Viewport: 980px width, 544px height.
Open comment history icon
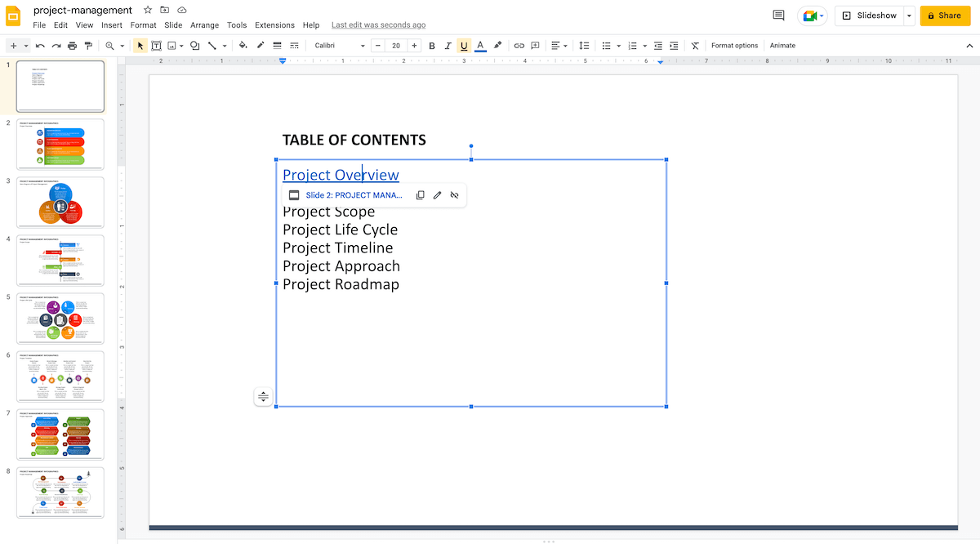pos(778,16)
